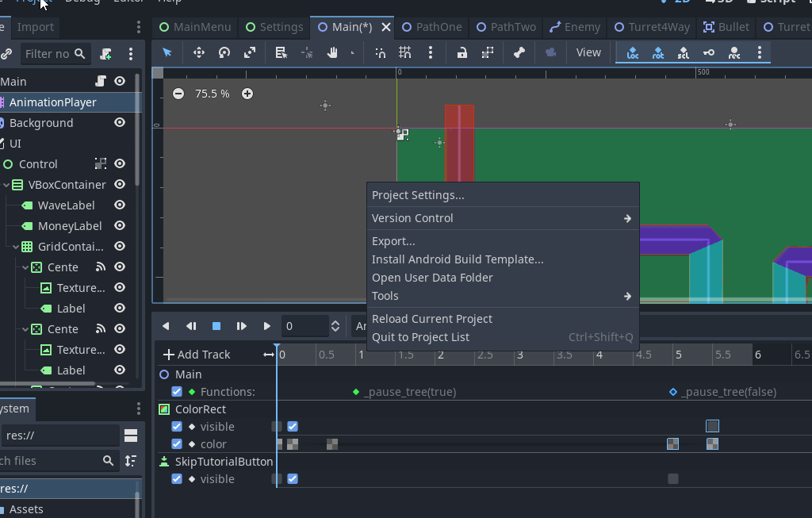Toggle smart snap tool

point(380,52)
